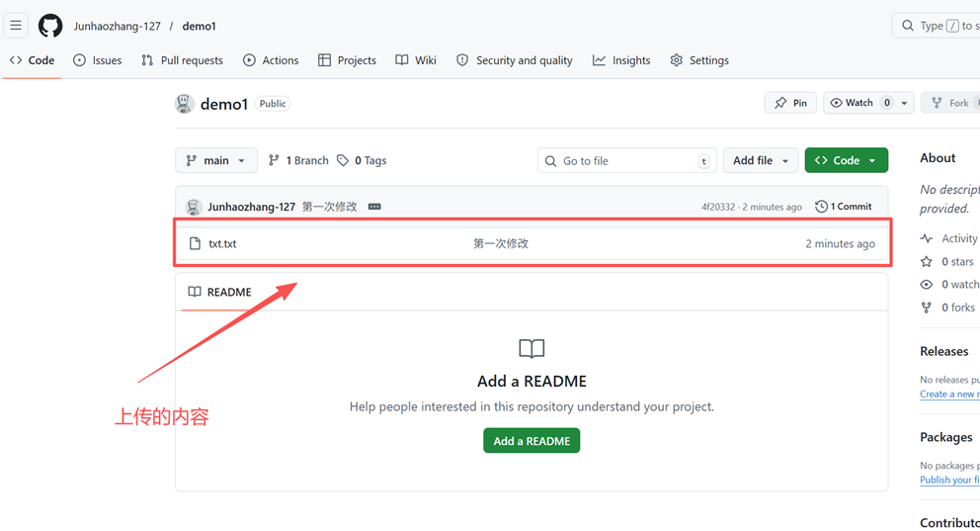Open the Actions tab
Image resolution: width=980 pixels, height=531 pixels.
[x=271, y=60]
